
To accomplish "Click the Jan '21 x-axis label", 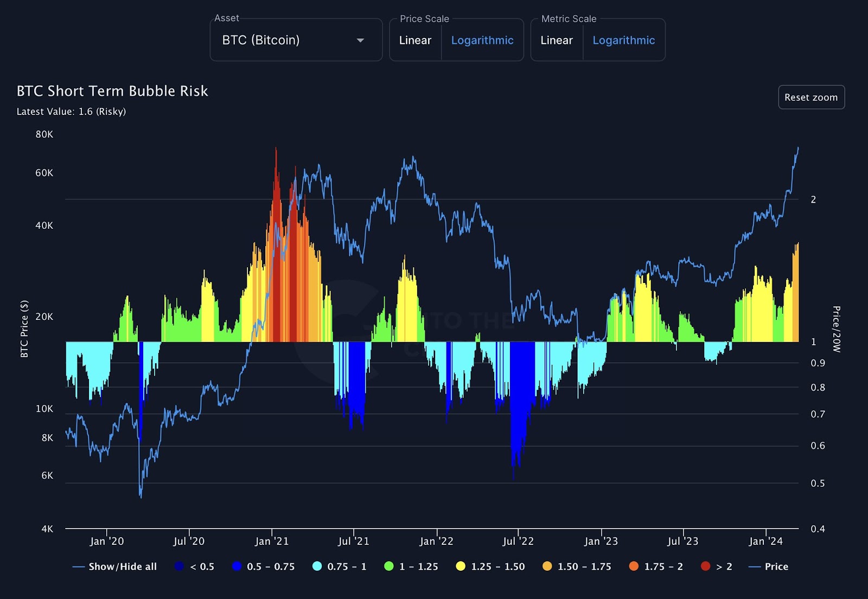I will pyautogui.click(x=272, y=541).
